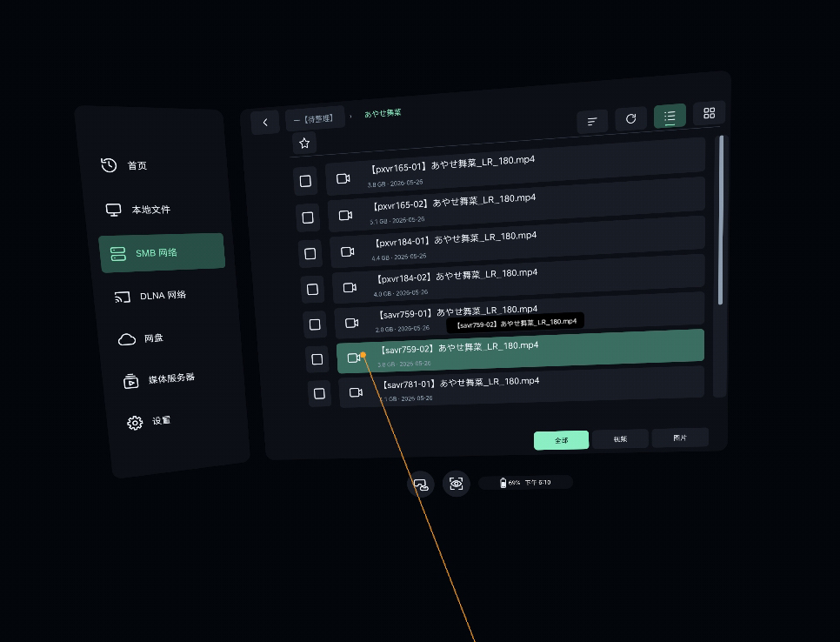Click the あやせ舞菜 breadcrumb label
Screen dimensions: 840x642
click(383, 113)
